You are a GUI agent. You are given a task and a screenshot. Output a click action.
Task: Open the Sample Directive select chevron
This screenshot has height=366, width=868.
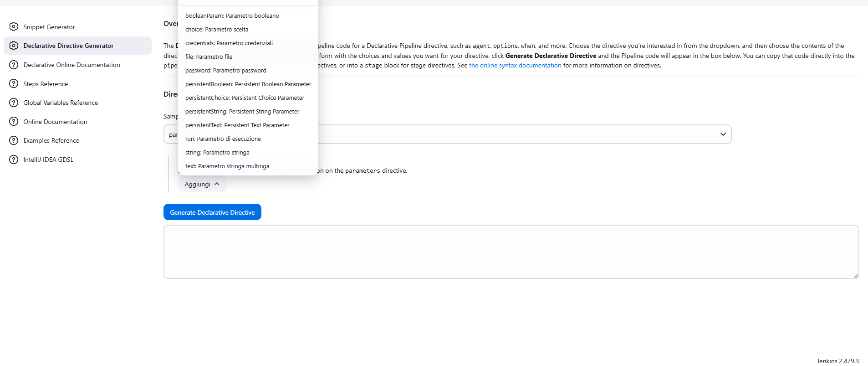(x=723, y=134)
